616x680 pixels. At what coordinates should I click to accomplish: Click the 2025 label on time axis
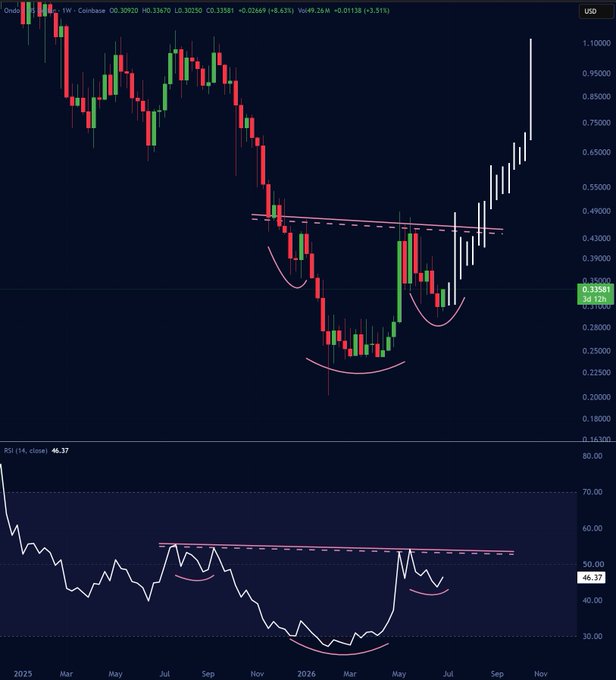pos(23,674)
